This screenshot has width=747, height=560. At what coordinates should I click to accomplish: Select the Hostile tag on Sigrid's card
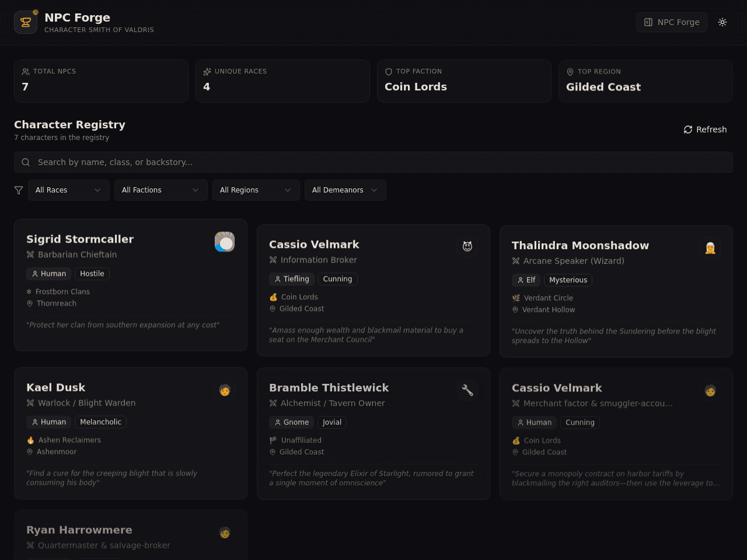pos(92,274)
